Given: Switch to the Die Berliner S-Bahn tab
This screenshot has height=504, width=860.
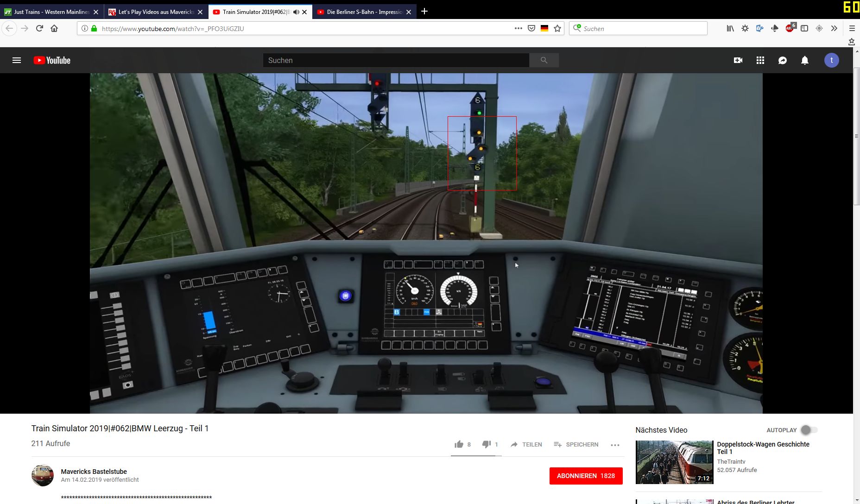Looking at the screenshot, I should pos(365,12).
